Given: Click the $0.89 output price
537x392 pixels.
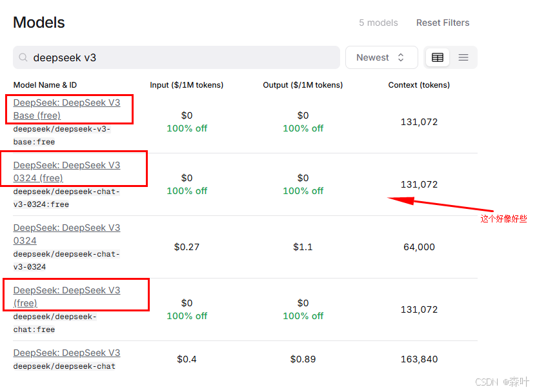Looking at the screenshot, I should coord(303,359).
